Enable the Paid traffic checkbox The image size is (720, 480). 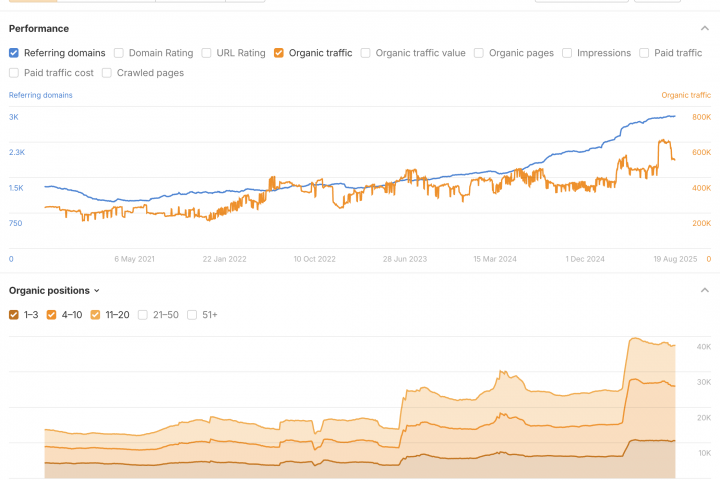644,53
